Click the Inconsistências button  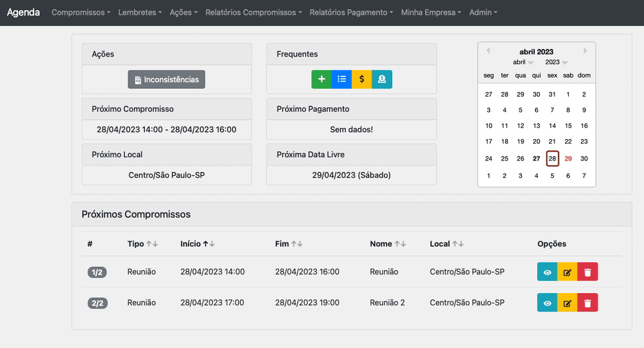(166, 79)
